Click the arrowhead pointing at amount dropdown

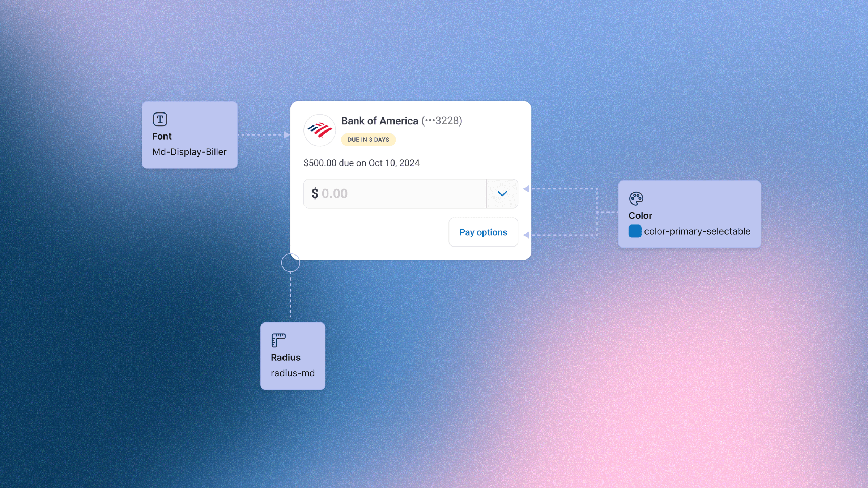527,189
